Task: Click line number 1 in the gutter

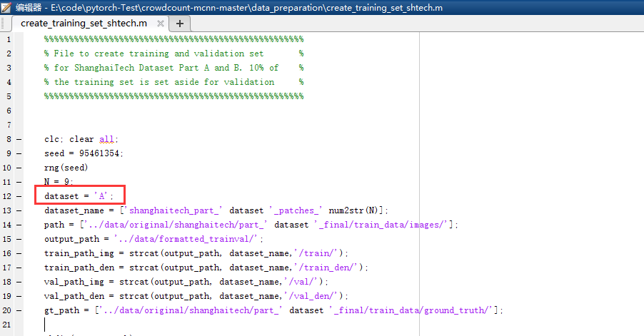Action: pyautogui.click(x=9, y=39)
